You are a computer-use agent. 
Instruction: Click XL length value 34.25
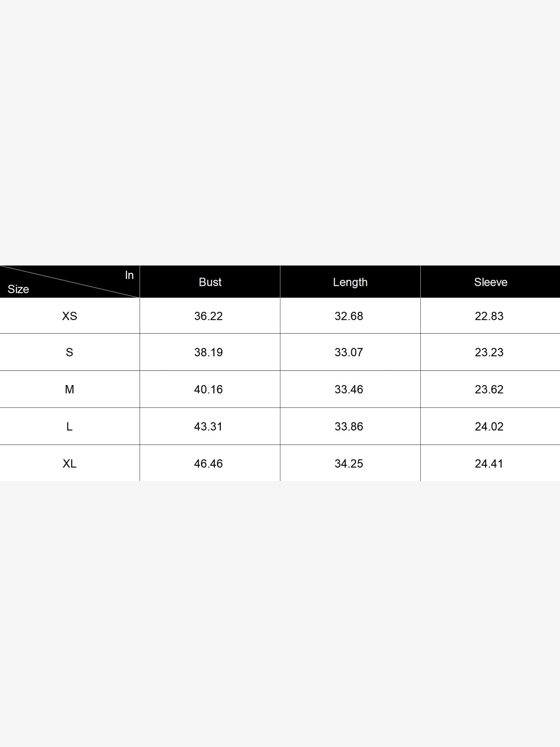tap(349, 464)
